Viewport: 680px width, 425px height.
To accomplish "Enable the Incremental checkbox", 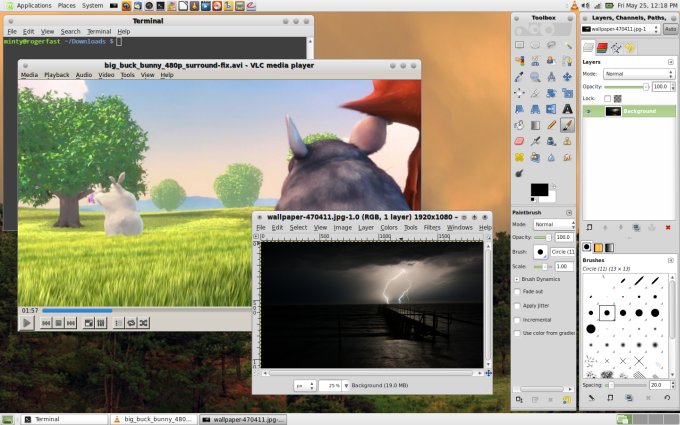I will [517, 320].
